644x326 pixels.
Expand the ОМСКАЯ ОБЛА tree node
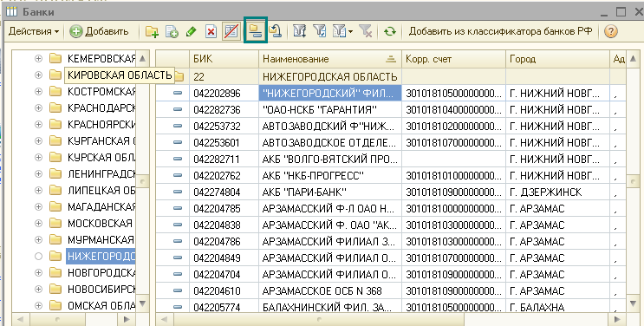(x=38, y=305)
